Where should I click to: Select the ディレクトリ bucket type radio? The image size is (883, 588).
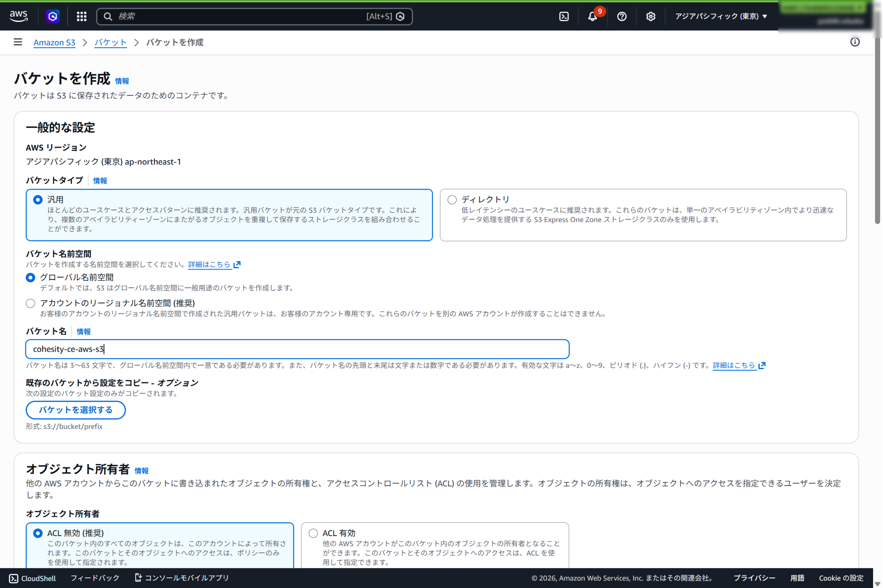point(452,200)
